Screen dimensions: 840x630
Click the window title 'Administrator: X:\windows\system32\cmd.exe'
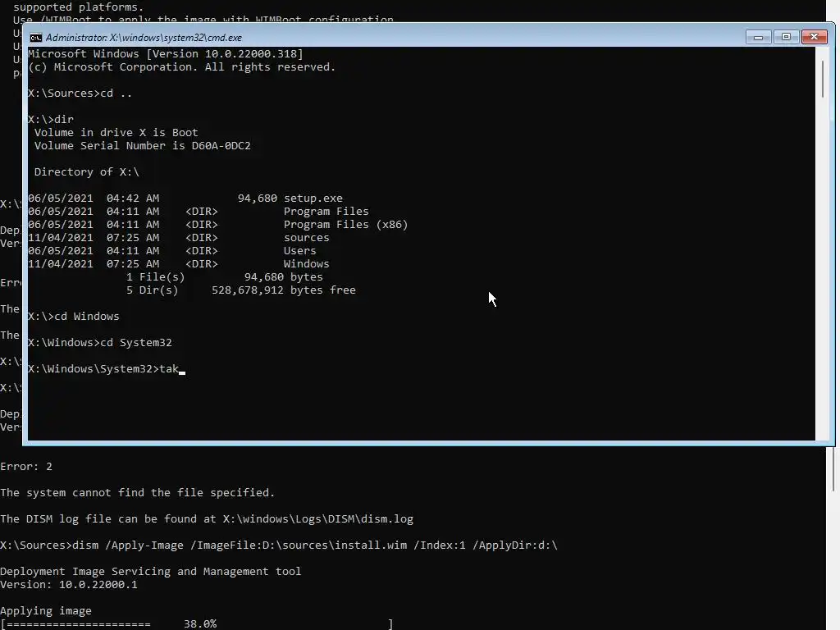tap(144, 38)
